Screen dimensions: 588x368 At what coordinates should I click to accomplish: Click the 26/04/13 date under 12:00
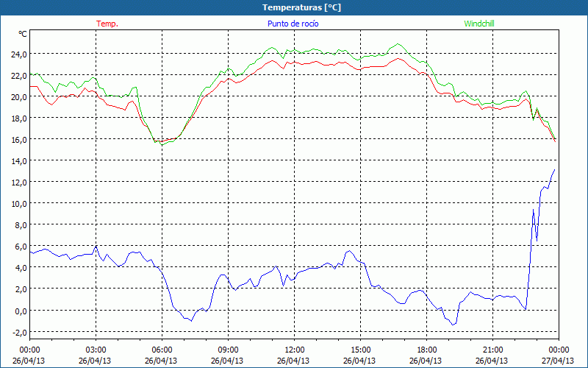pyautogui.click(x=293, y=361)
